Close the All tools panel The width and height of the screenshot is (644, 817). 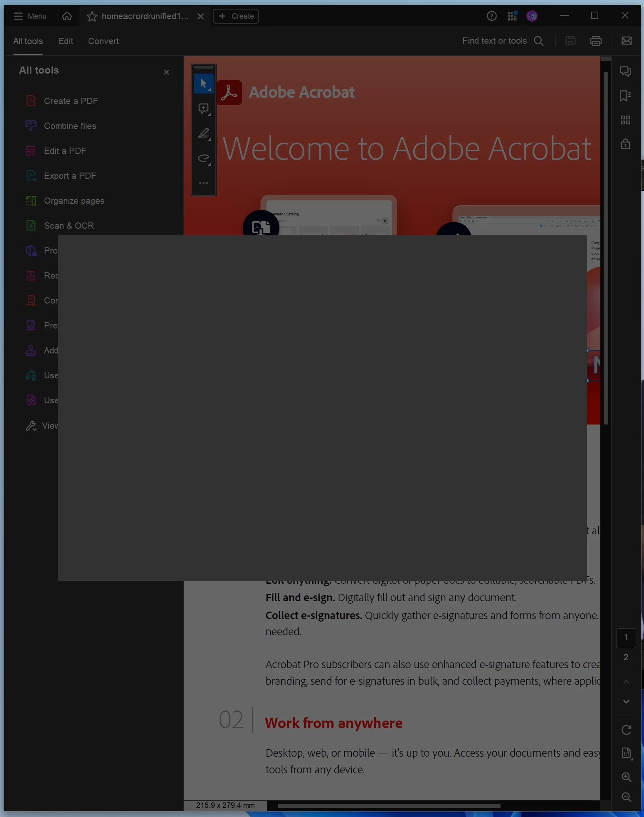(x=166, y=72)
